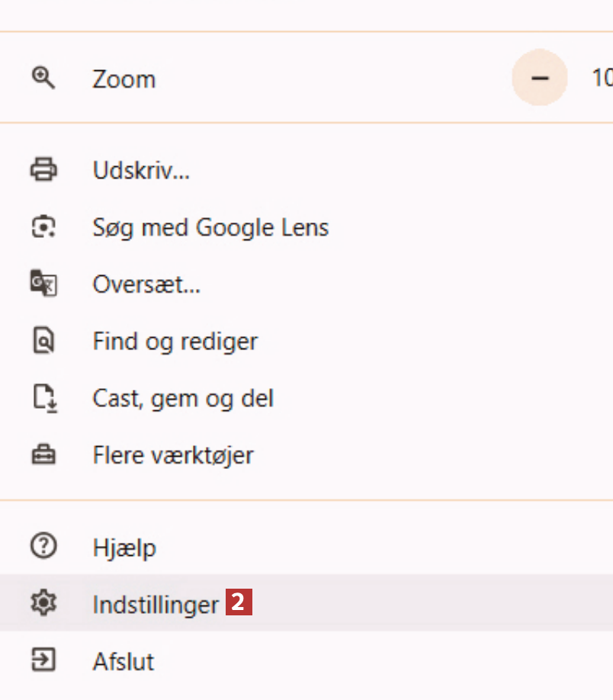
Task: Open the Cast, gem og del submenu
Action: tap(183, 398)
